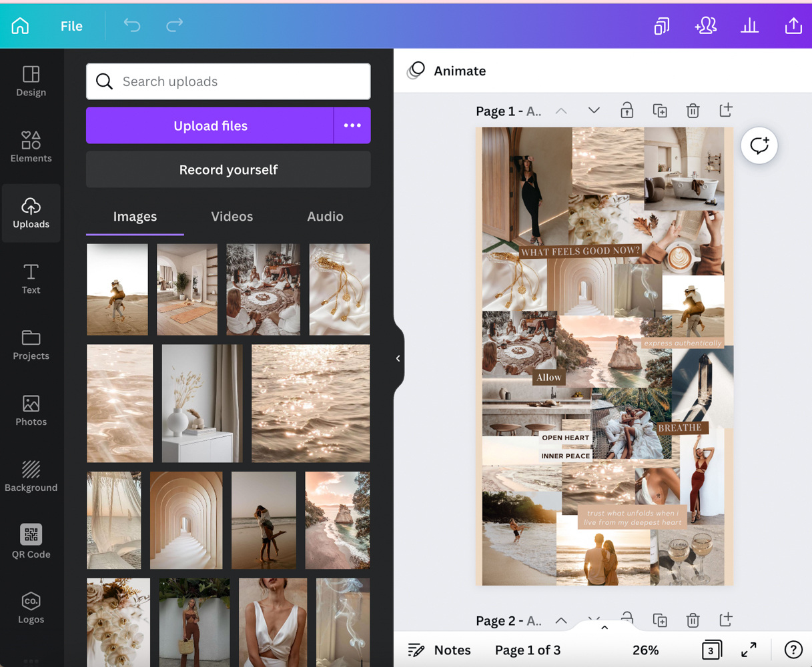
Task: Switch to the Videos tab
Action: coord(232,217)
